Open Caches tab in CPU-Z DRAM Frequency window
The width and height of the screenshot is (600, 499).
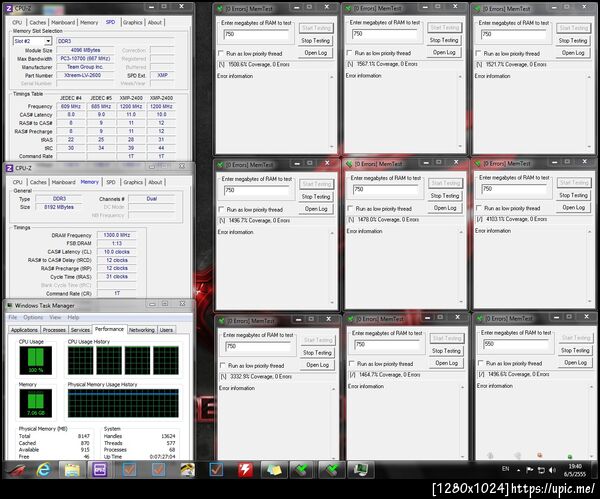(38, 182)
